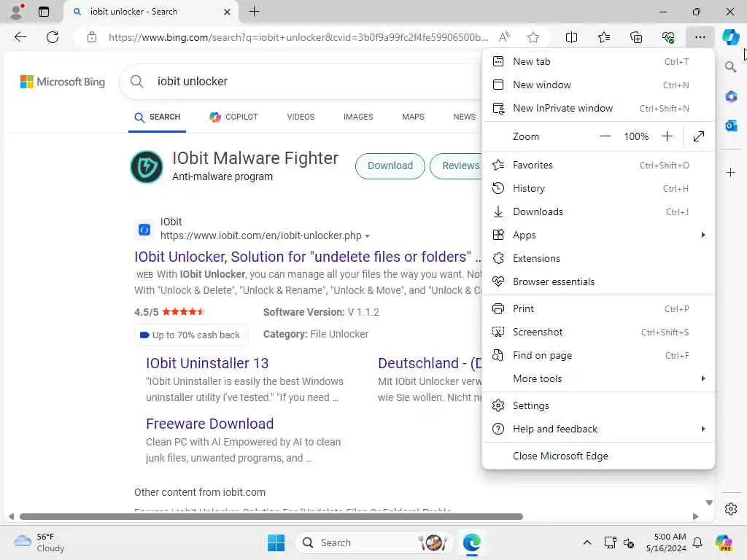Show hidden system tray icons
This screenshot has height=560, width=747.
[x=587, y=542]
